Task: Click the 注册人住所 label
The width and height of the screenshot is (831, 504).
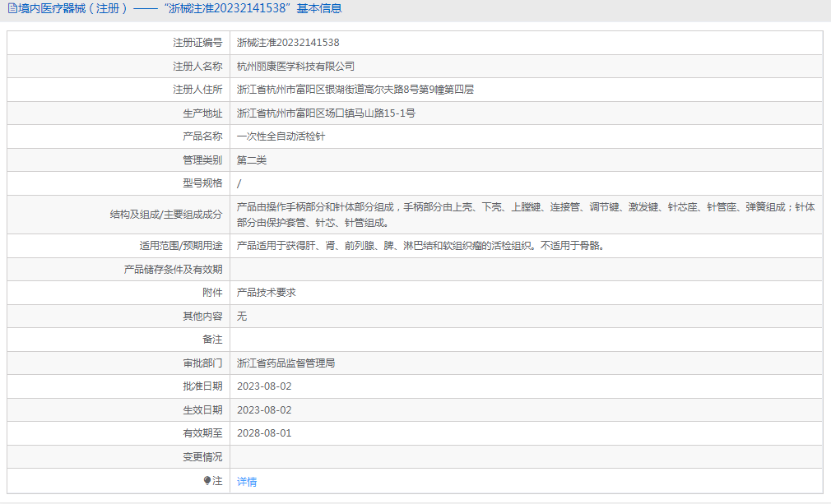Action: tap(197, 90)
